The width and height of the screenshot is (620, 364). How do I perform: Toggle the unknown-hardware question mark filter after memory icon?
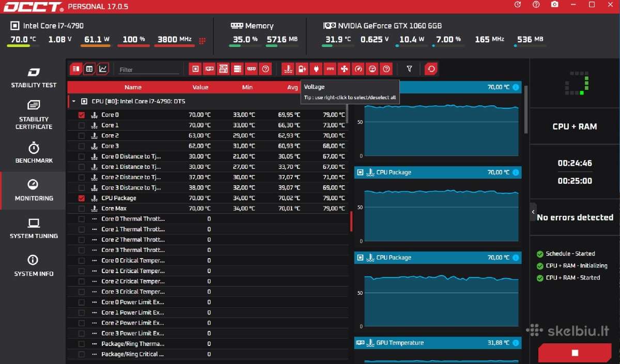click(265, 69)
